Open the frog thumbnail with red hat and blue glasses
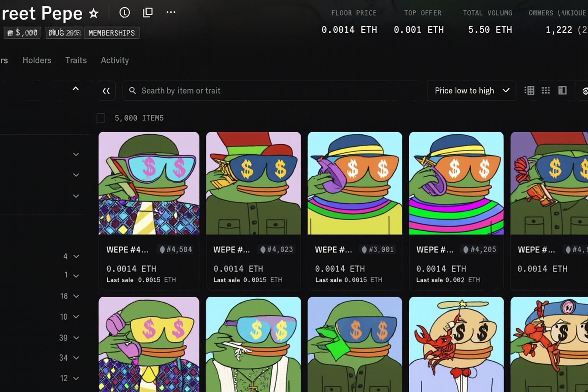This screenshot has width=588, height=392. pos(253,183)
